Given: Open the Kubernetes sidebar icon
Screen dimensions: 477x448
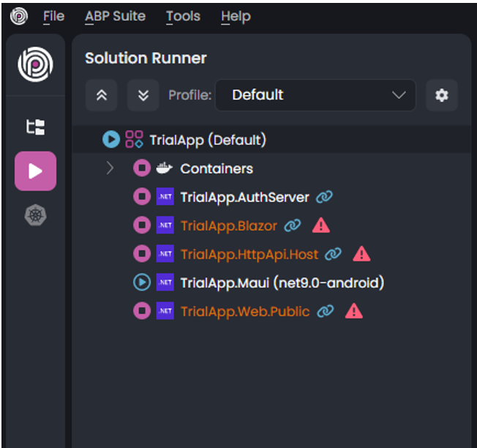Looking at the screenshot, I should pyautogui.click(x=35, y=216).
